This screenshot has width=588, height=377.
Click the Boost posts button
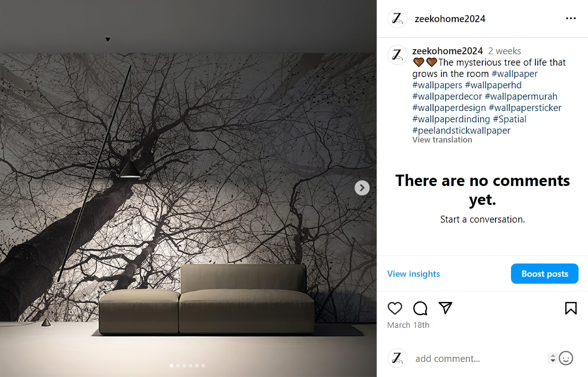coord(544,274)
